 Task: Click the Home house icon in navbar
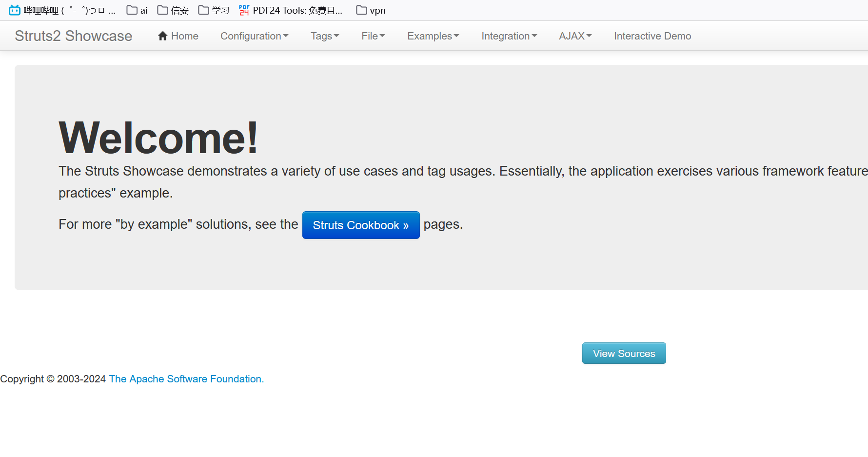163,36
